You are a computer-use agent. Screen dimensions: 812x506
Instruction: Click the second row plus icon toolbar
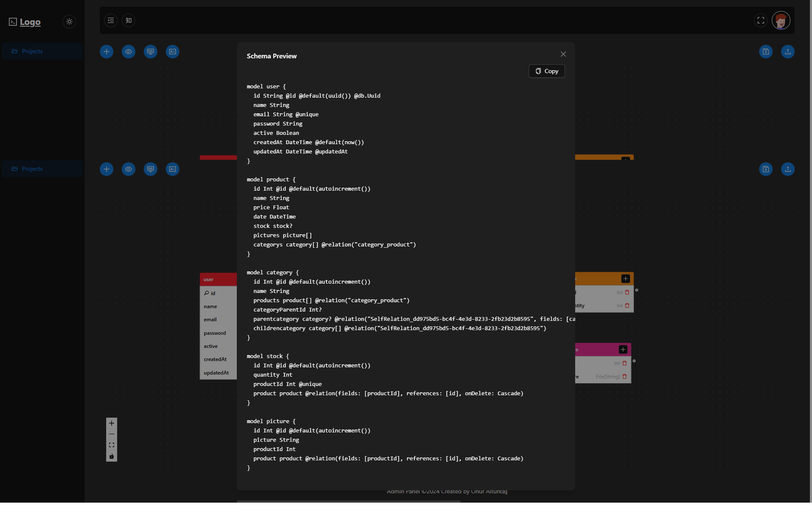(x=107, y=169)
